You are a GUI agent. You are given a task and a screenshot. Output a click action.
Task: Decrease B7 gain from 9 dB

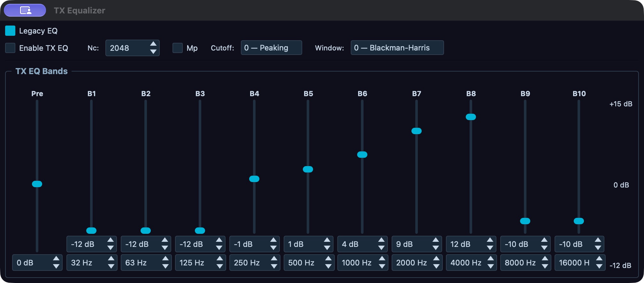pyautogui.click(x=436, y=248)
